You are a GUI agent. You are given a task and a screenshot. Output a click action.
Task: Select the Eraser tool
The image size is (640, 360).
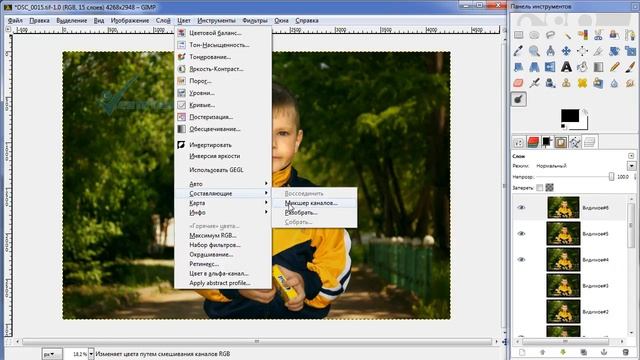tap(518, 83)
